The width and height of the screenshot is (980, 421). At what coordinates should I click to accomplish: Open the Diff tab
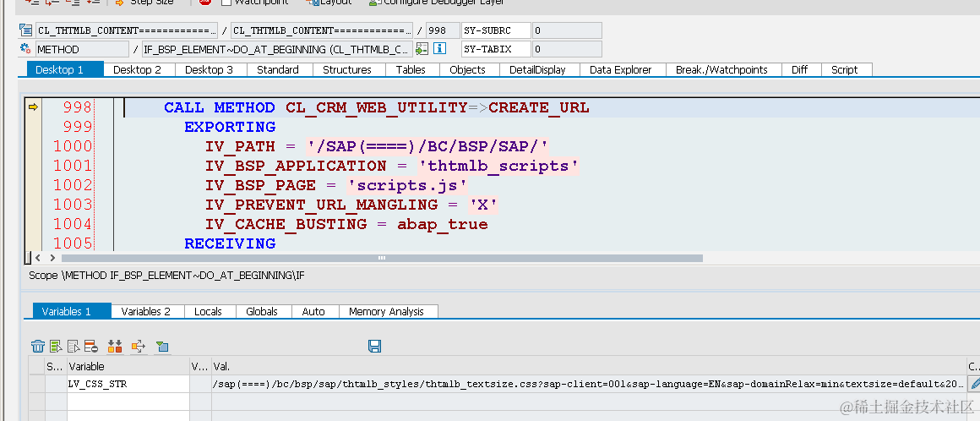tap(799, 69)
